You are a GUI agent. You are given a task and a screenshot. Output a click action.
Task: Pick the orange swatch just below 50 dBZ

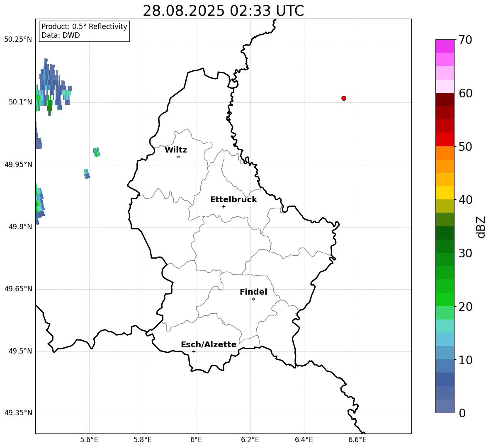[445, 153]
